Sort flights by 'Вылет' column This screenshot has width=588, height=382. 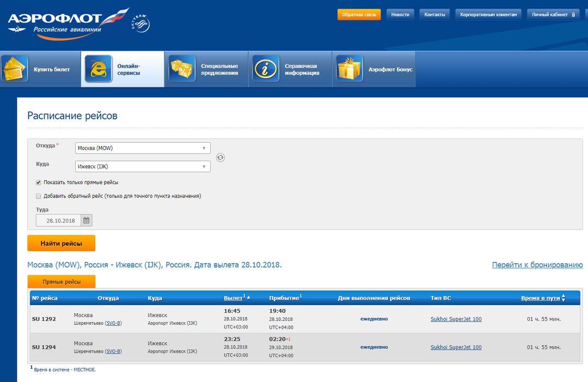tap(233, 298)
